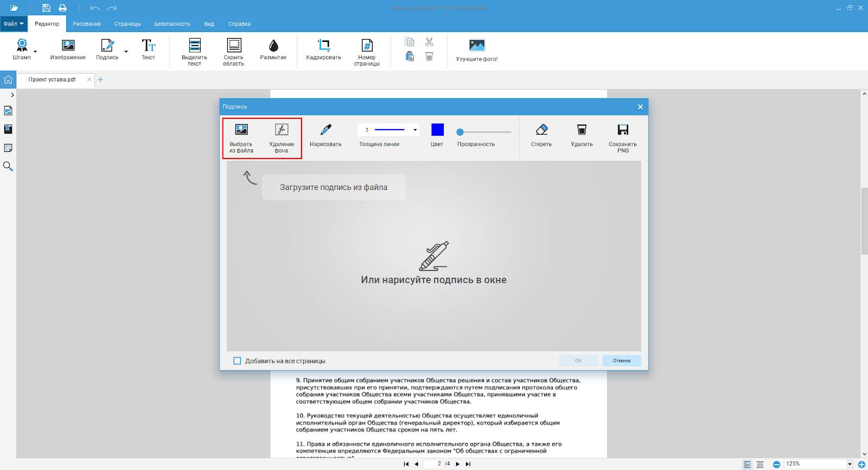Close the Проект устава.pdf tab
This screenshot has width=868, height=470.
[x=90, y=80]
